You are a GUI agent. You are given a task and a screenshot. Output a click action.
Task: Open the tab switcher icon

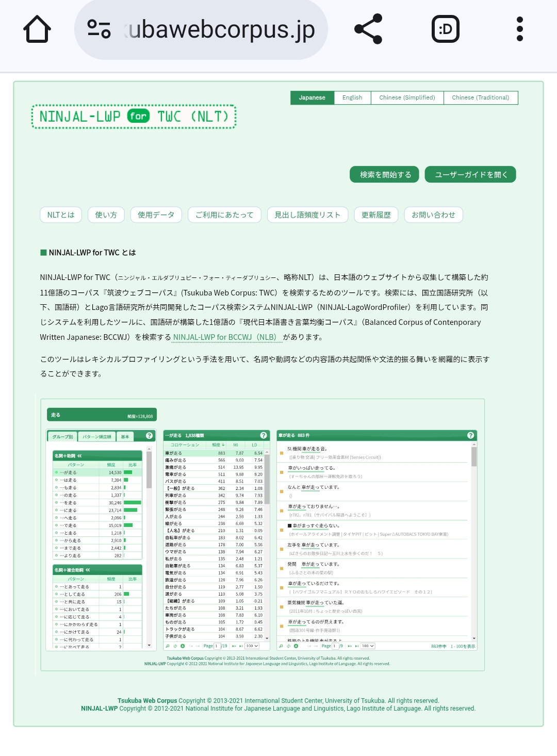(445, 29)
